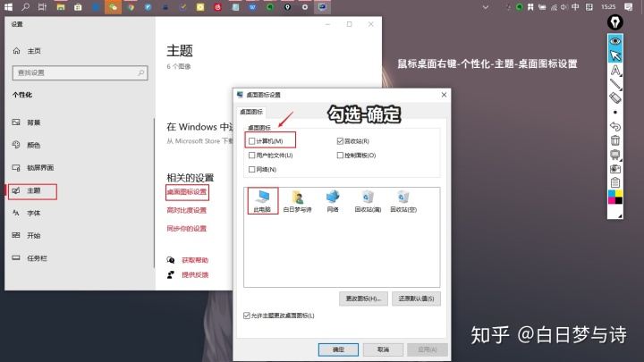Toggle 允许主题更改桌面图标(L) checkbox

(x=247, y=316)
